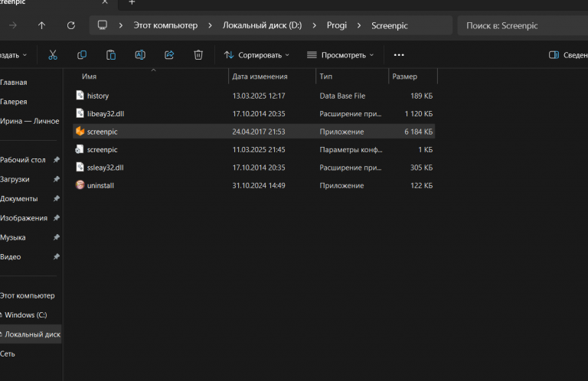Click the 6 184 КБ size cell
The image size is (588, 381).
coord(419,132)
